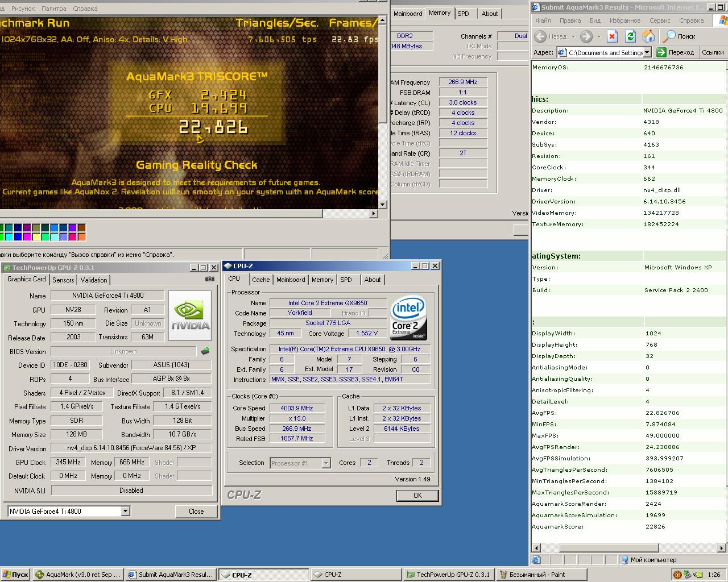
Task: Expand the IE address bar dropdown
Action: [x=647, y=52]
